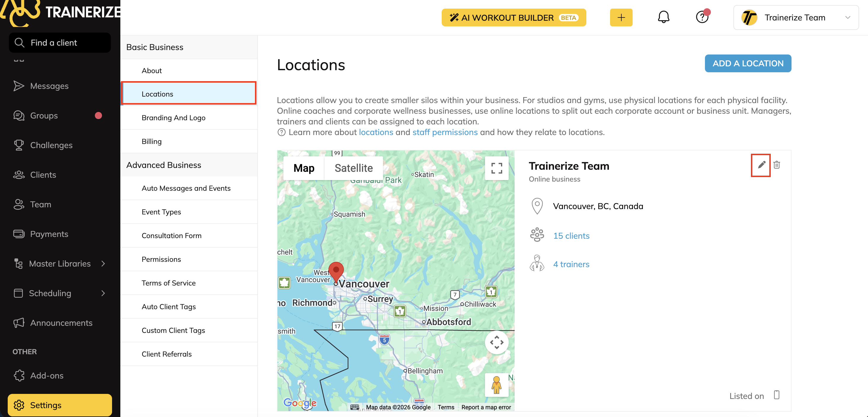Click the mobile device icon beside Listed on

click(x=777, y=395)
